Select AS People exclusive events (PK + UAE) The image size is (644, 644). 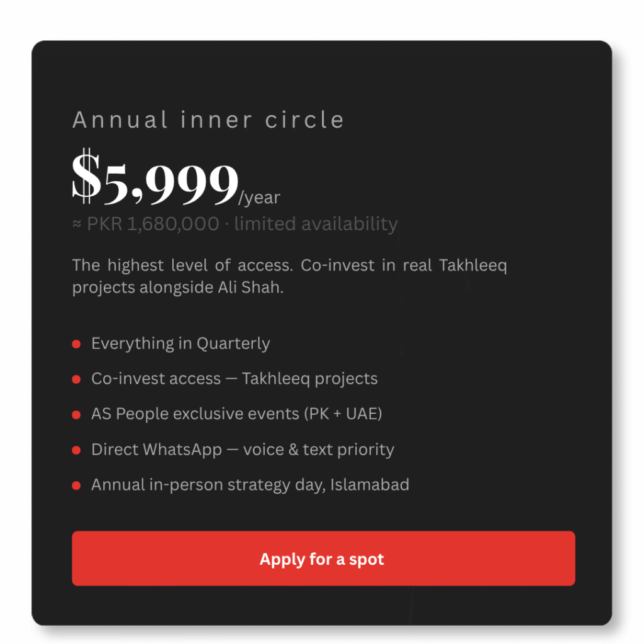[236, 414]
